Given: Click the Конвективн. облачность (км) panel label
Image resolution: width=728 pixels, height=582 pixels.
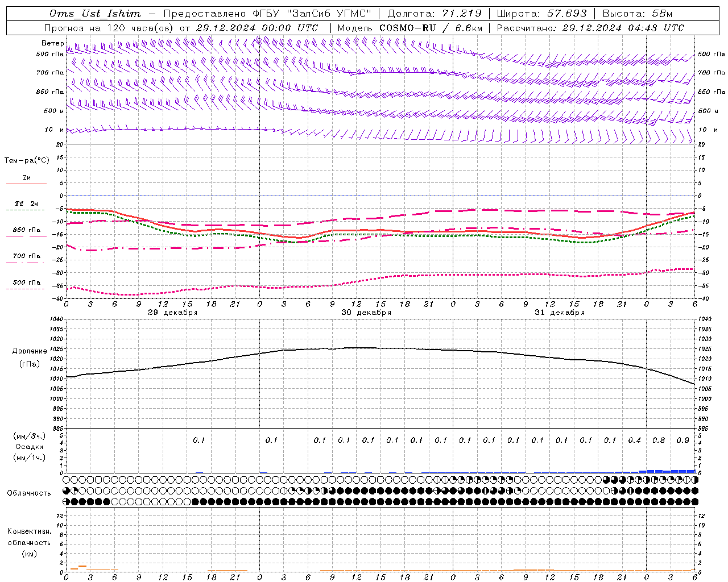Looking at the screenshot, I should 29,542.
